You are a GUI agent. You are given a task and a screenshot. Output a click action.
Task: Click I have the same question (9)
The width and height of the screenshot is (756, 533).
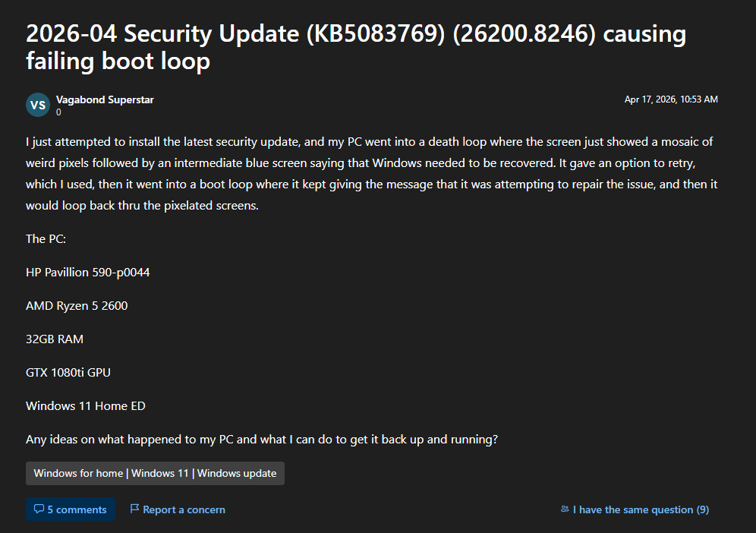pos(641,509)
